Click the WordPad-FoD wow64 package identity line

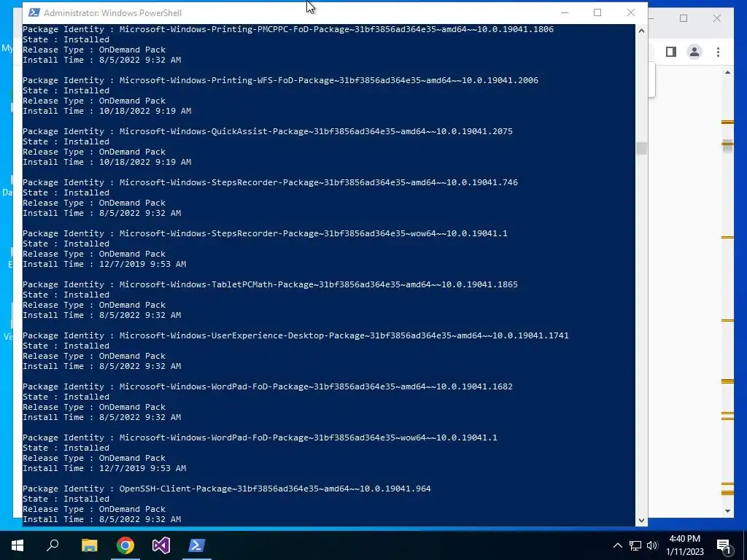point(260,437)
